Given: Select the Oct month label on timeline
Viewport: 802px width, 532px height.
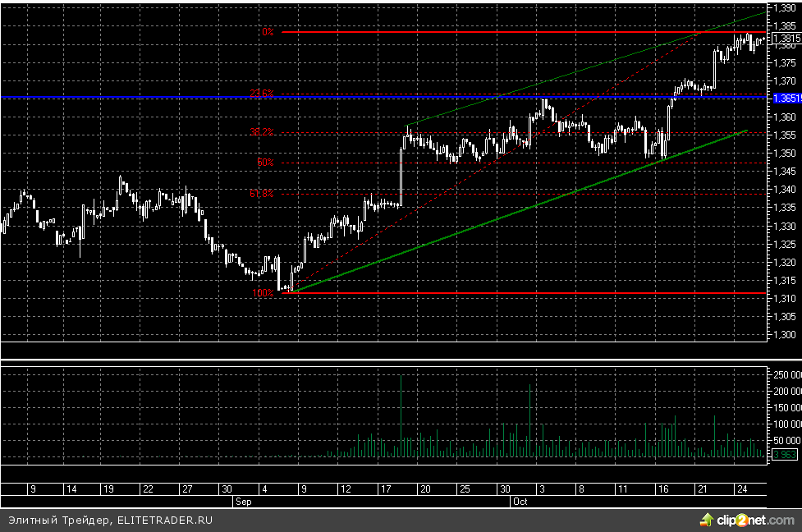Looking at the screenshot, I should (519, 499).
